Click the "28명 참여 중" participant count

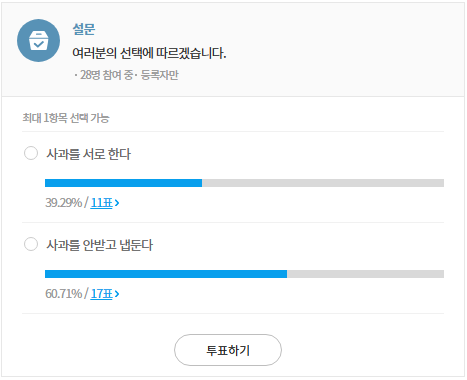[x=106, y=75]
